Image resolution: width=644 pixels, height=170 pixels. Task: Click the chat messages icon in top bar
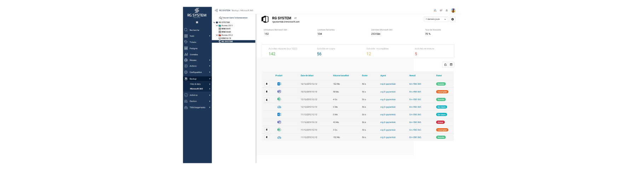(441, 10)
